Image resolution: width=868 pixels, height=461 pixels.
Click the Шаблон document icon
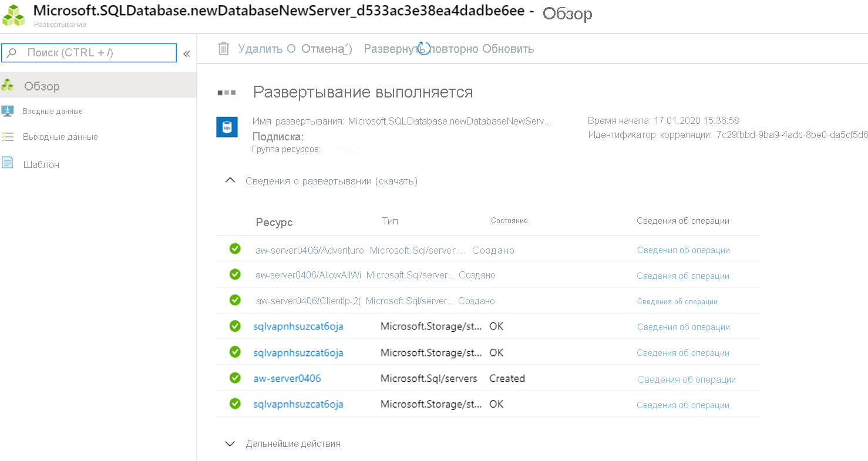click(8, 163)
